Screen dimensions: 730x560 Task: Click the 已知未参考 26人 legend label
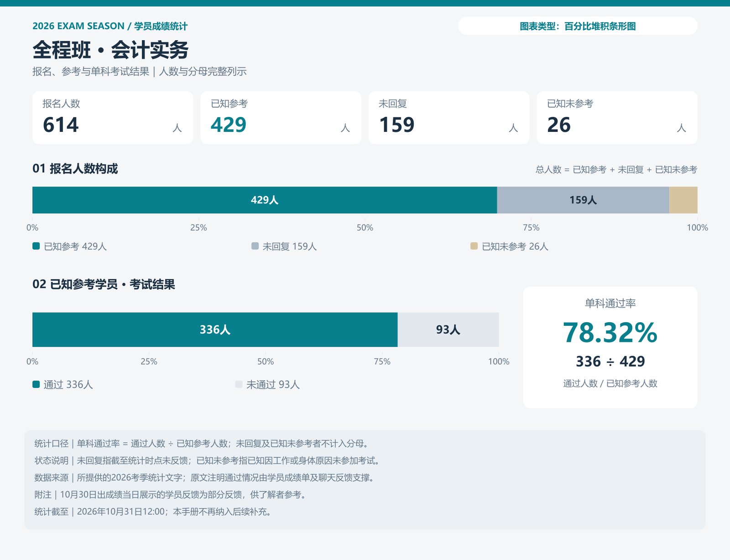(x=515, y=246)
